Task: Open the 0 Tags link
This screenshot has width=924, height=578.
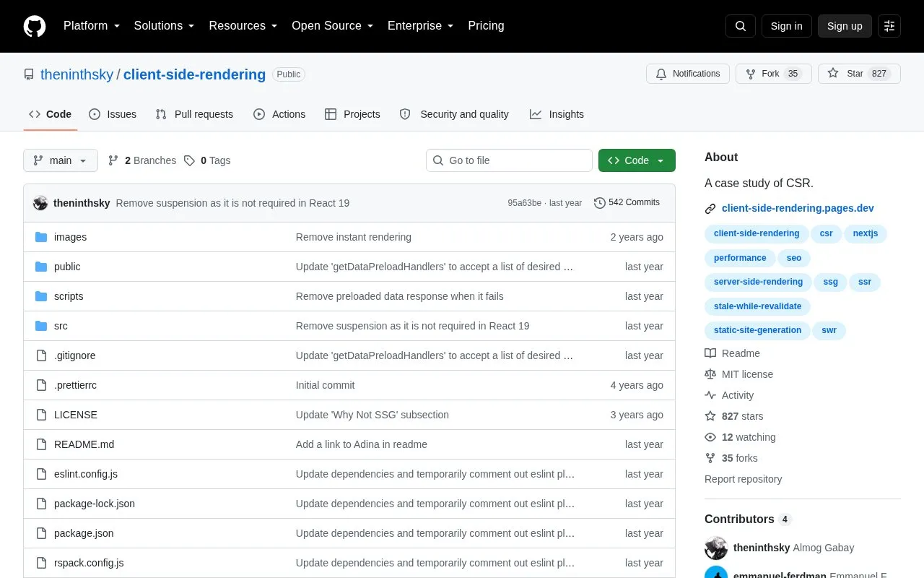Action: coord(207,160)
